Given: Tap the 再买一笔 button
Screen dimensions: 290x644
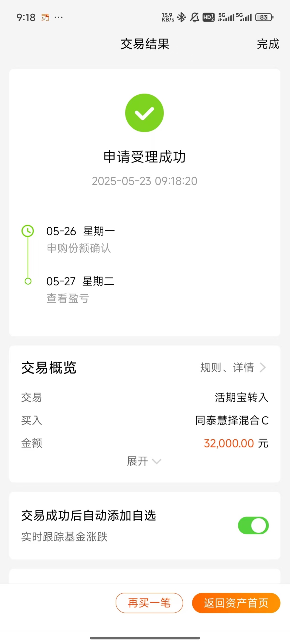Looking at the screenshot, I should tap(149, 603).
